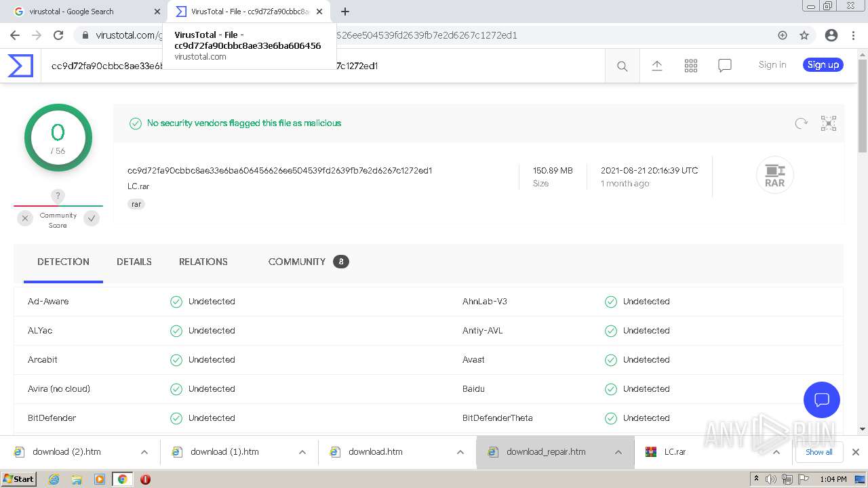Image resolution: width=868 pixels, height=488 pixels.
Task: Click the red Opera-style taskbar icon
Action: (x=145, y=479)
